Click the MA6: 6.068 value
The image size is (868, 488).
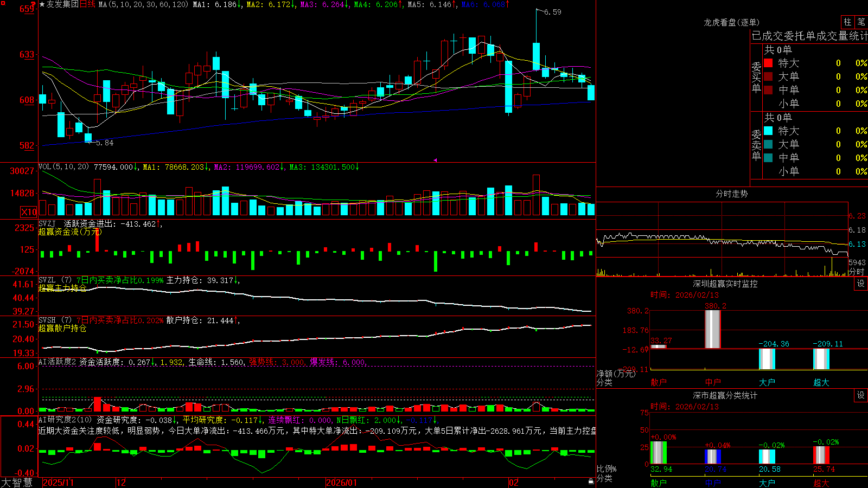486,4
